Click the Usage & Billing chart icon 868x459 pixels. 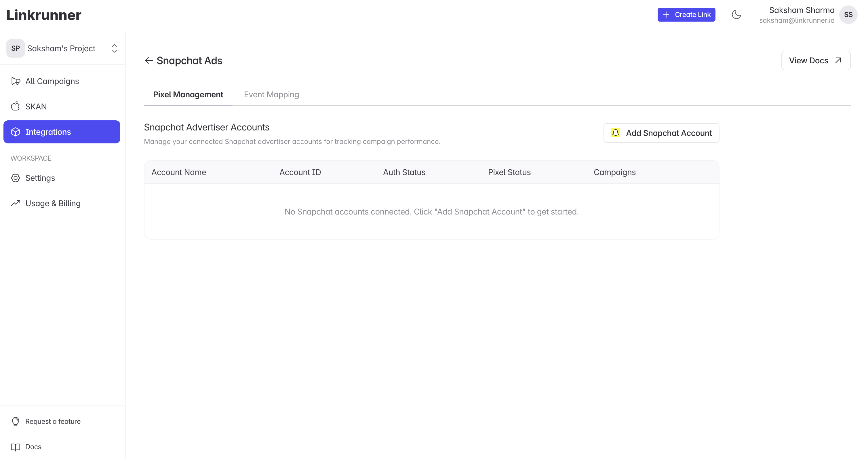16,203
